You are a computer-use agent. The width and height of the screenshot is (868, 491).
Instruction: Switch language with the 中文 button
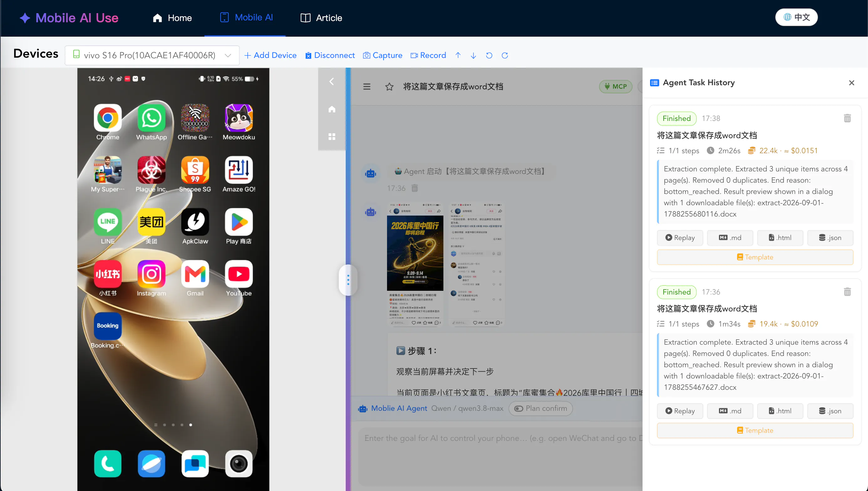click(796, 17)
